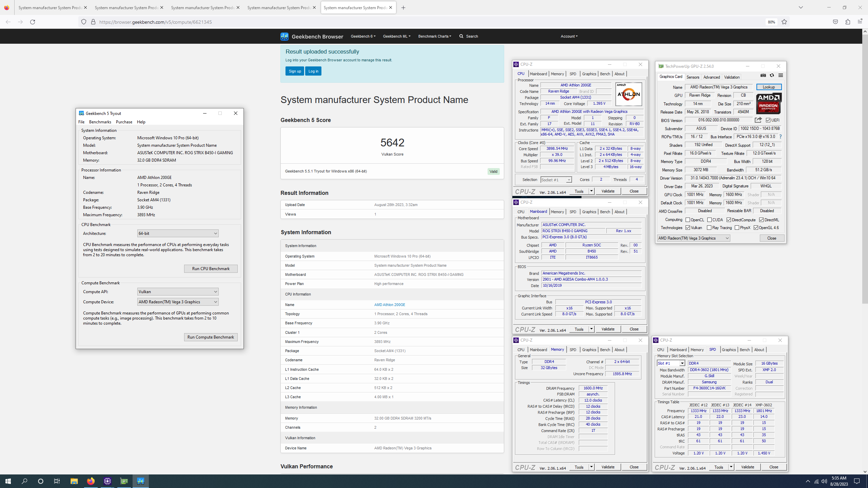Toggle the OpenCL checkbox
Image resolution: width=868 pixels, height=488 pixels.
tap(688, 220)
